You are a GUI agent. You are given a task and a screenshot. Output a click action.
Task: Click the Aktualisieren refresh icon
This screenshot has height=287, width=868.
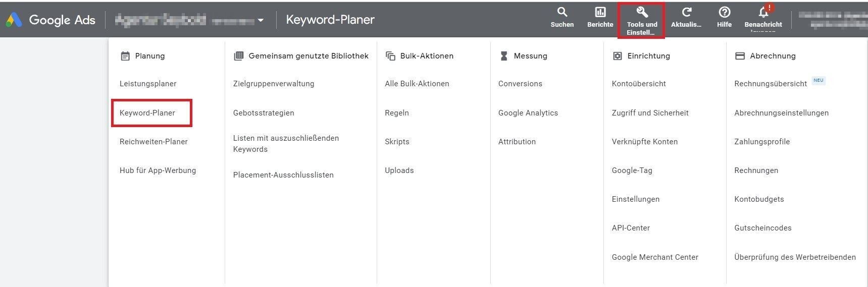point(686,12)
